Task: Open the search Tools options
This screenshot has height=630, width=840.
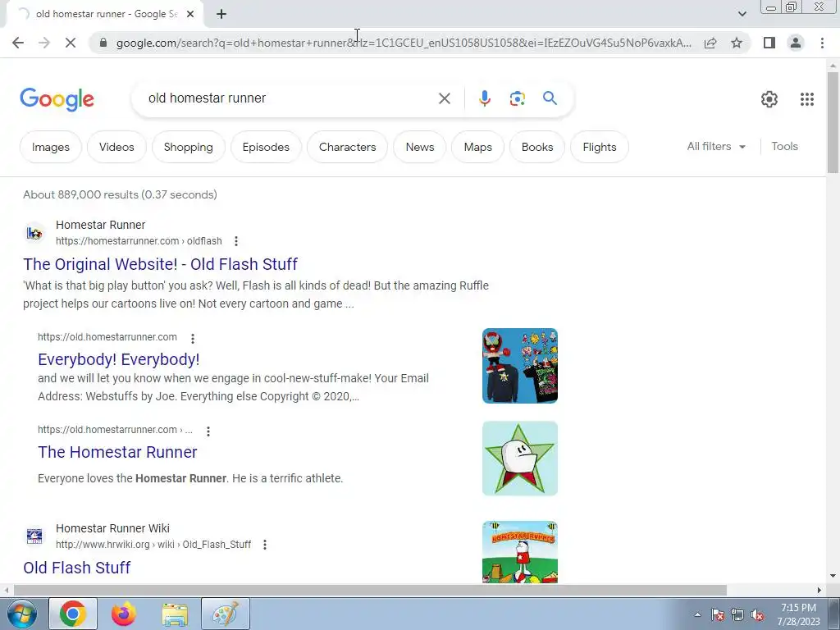Action: (x=784, y=146)
